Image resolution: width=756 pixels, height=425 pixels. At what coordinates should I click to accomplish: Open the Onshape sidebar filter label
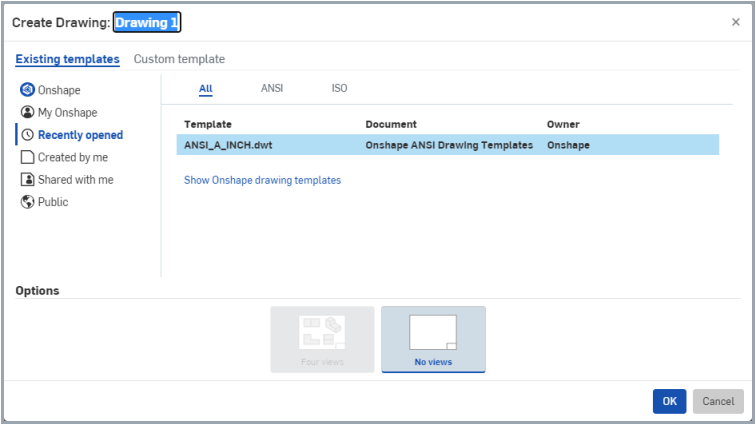pyautogui.click(x=59, y=90)
